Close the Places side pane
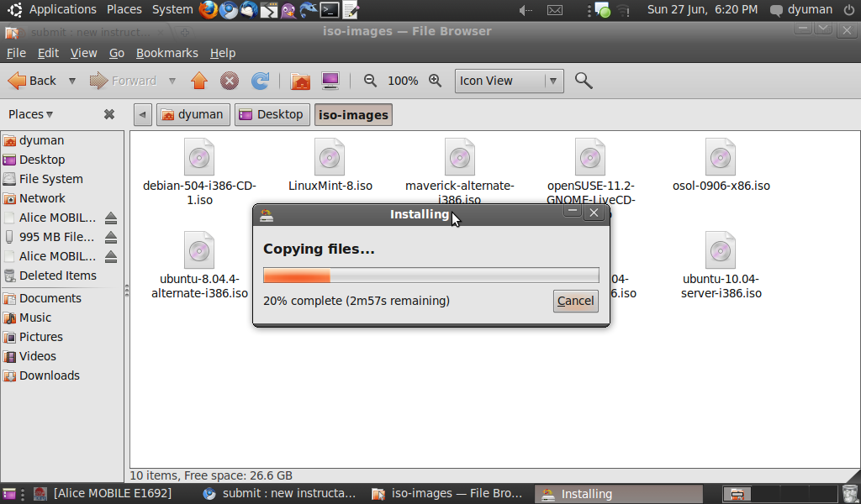 [109, 114]
